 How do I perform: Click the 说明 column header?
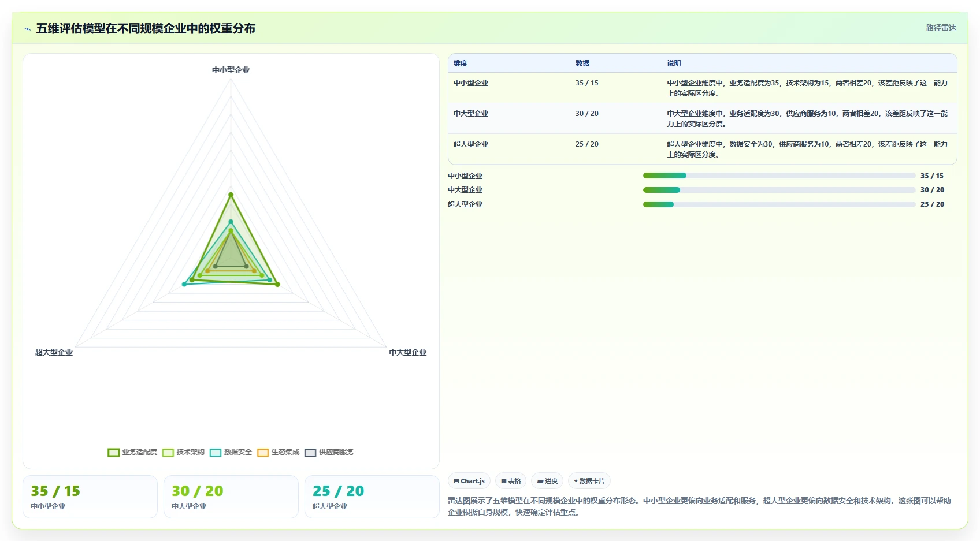coord(674,64)
